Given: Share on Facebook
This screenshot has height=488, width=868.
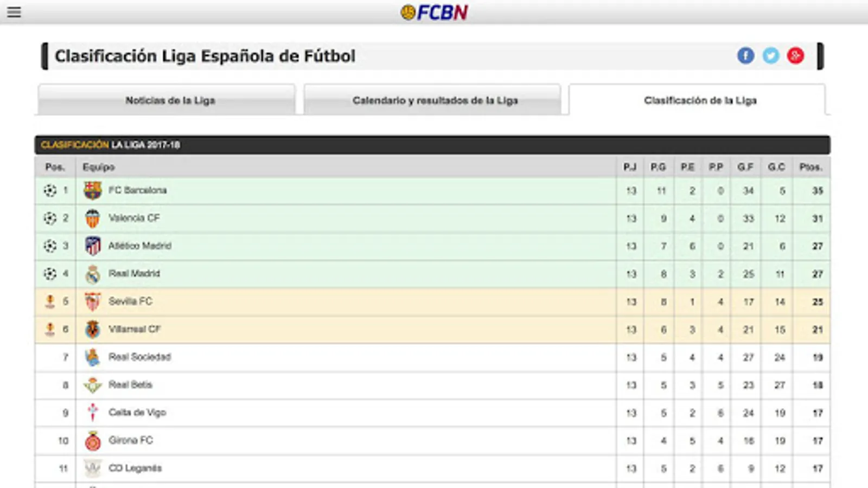Looking at the screenshot, I should [745, 55].
